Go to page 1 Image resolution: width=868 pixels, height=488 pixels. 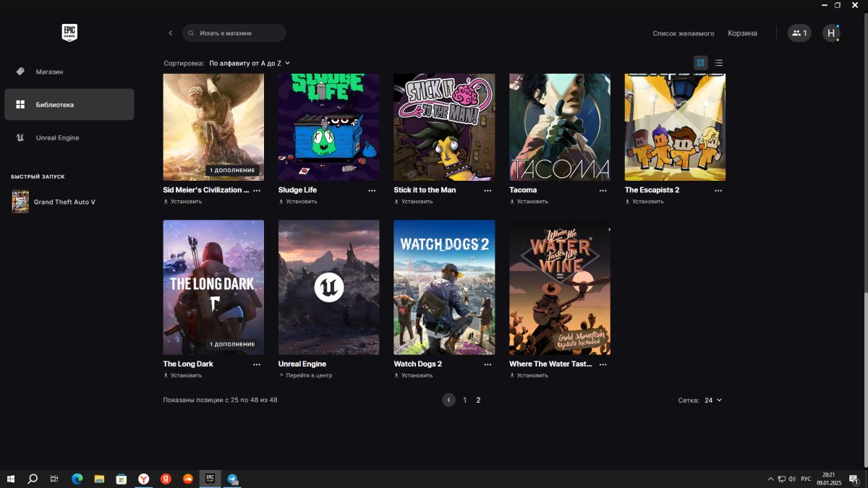tap(465, 400)
